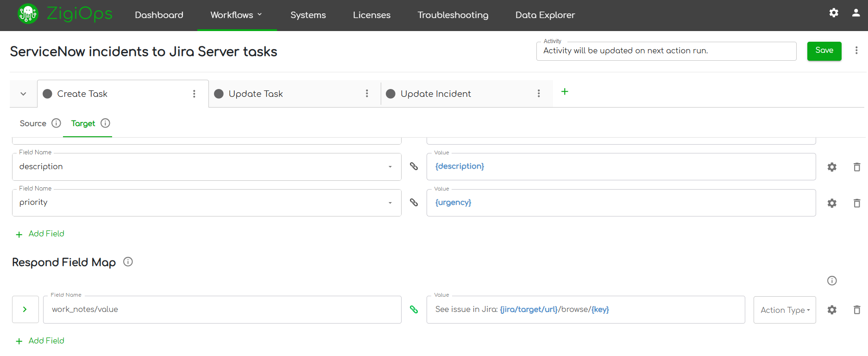Open the workflow more options menu beside Save
This screenshot has width=868, height=356.
point(856,50)
